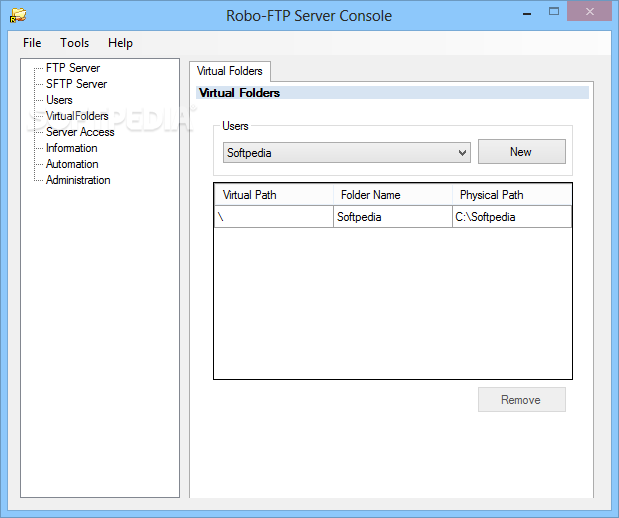
Task: Select VirtualFolders in the tree
Action: [77, 116]
